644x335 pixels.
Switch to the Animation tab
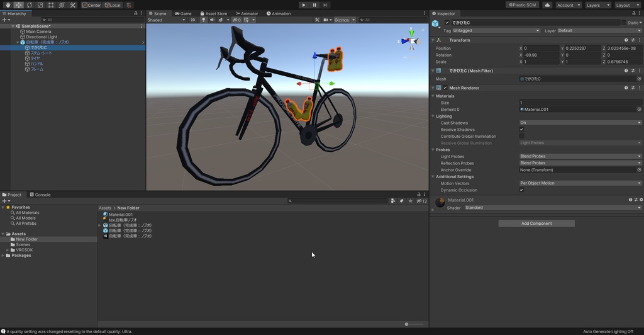[279, 14]
